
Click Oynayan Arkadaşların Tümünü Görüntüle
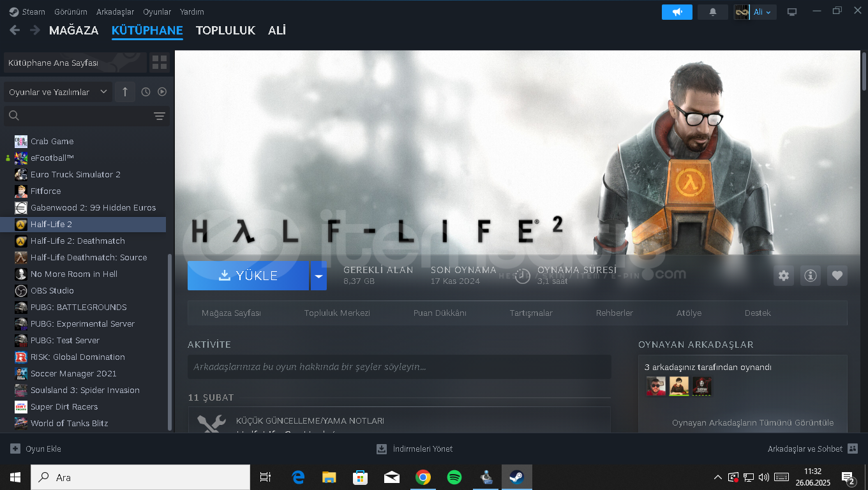[752, 423]
